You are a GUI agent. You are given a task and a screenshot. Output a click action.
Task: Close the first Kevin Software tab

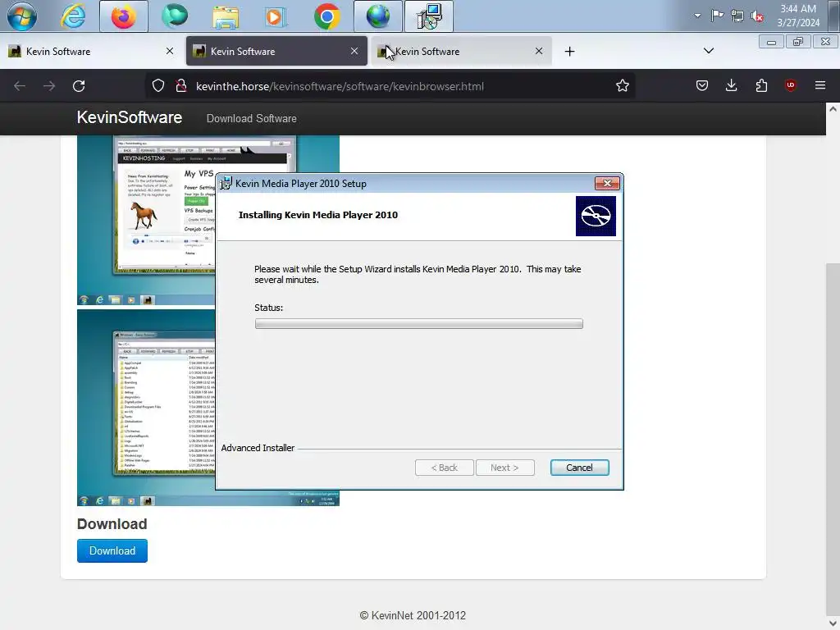coord(170,52)
